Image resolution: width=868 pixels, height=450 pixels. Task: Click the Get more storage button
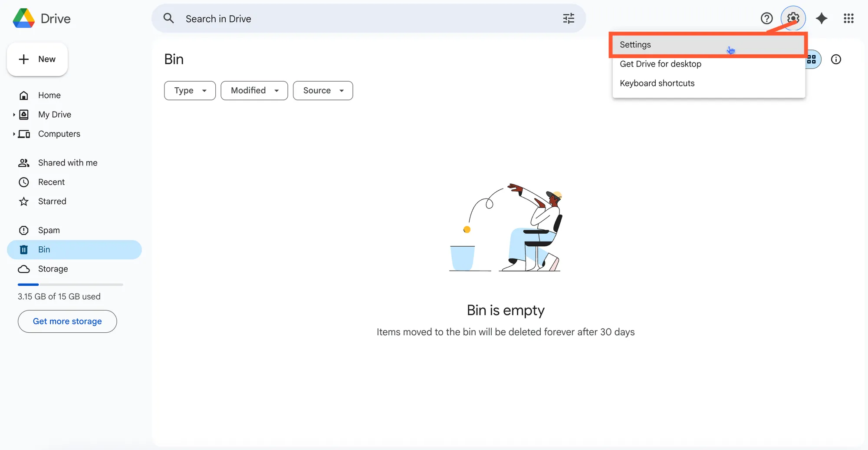coord(67,321)
